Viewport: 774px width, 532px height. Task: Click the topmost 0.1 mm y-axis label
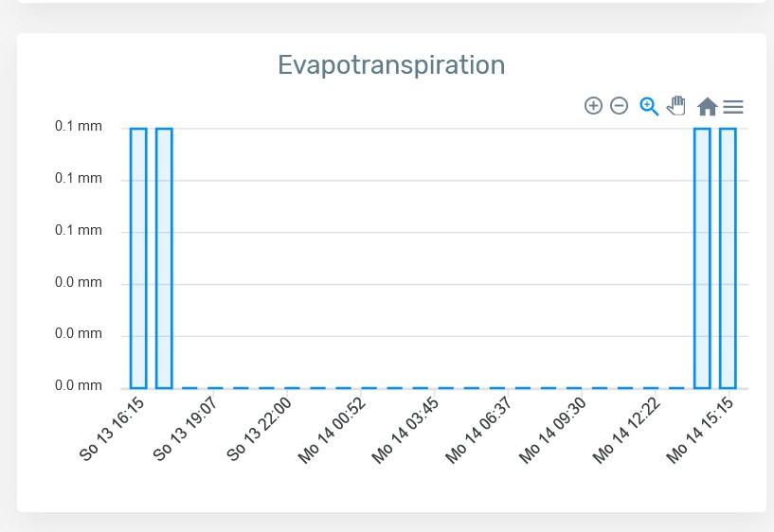79,127
